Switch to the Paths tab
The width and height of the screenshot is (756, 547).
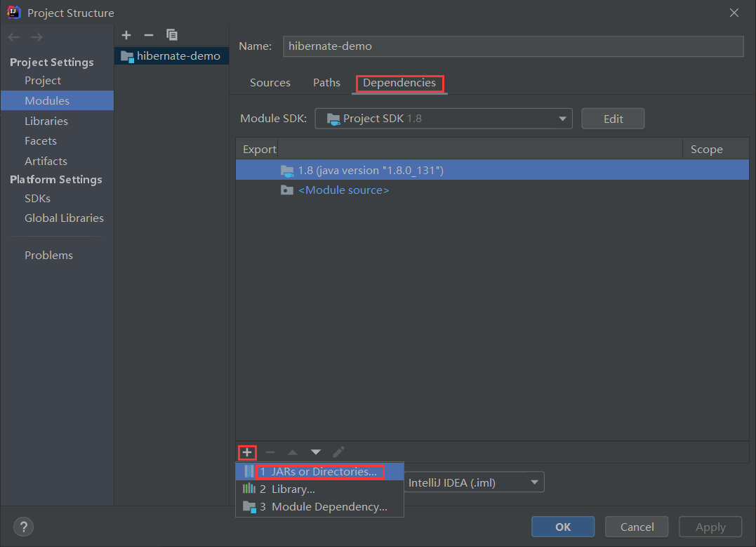tap(326, 82)
